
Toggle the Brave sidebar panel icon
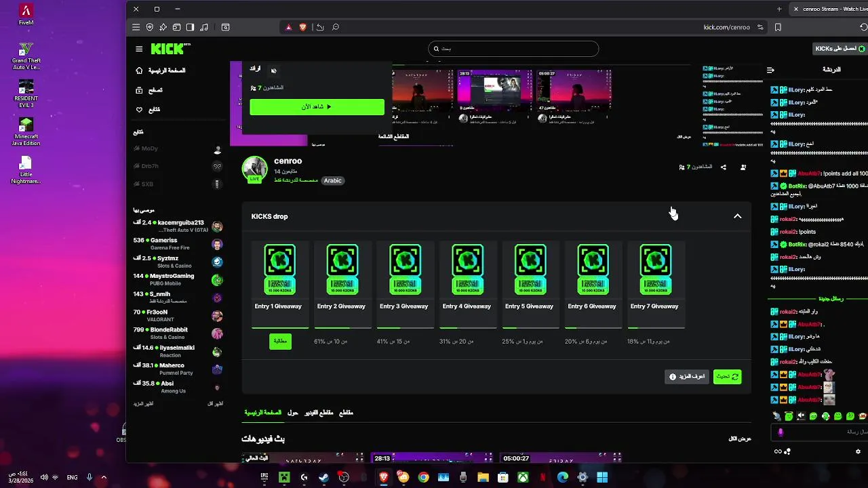pos(191,27)
